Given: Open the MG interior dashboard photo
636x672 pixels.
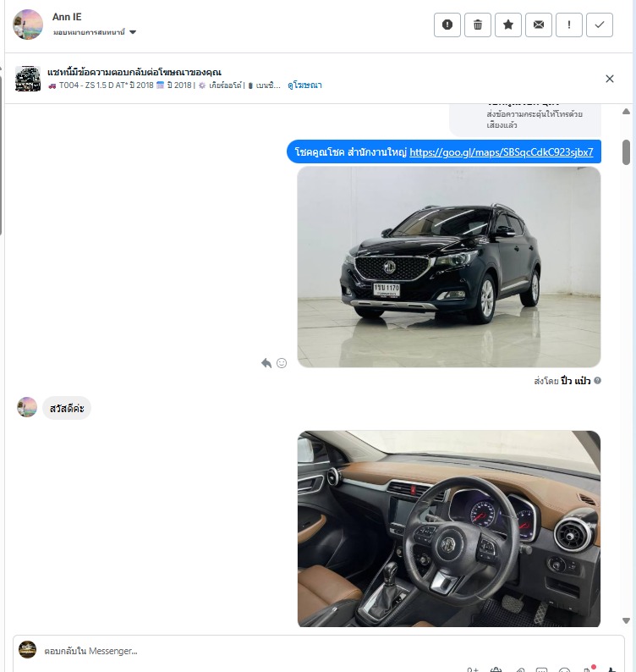Looking at the screenshot, I should tap(449, 528).
